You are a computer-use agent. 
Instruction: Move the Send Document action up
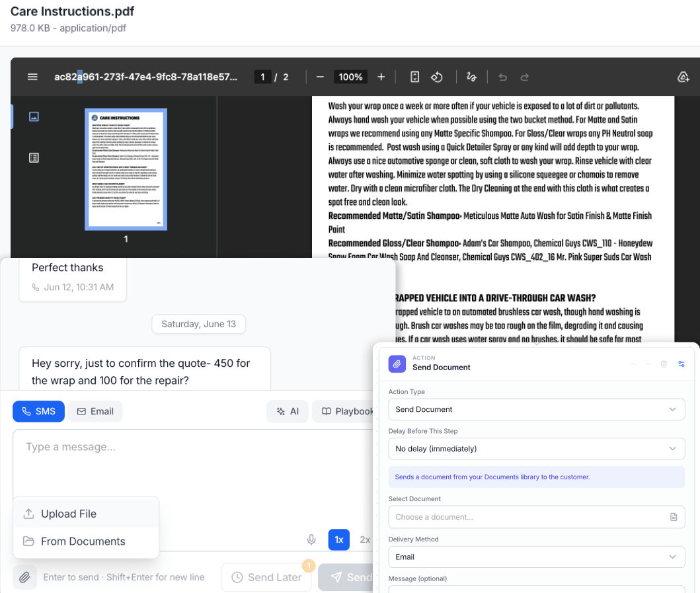coord(633,364)
